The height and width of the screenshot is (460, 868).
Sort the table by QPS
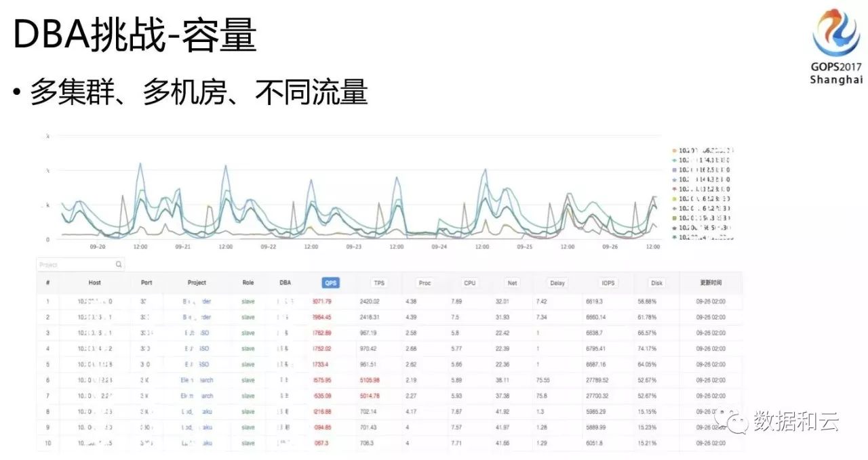tap(330, 283)
